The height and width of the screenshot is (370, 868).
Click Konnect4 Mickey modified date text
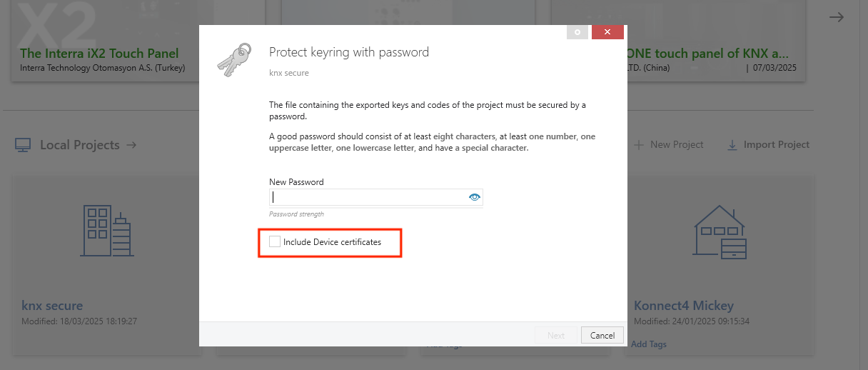692,321
